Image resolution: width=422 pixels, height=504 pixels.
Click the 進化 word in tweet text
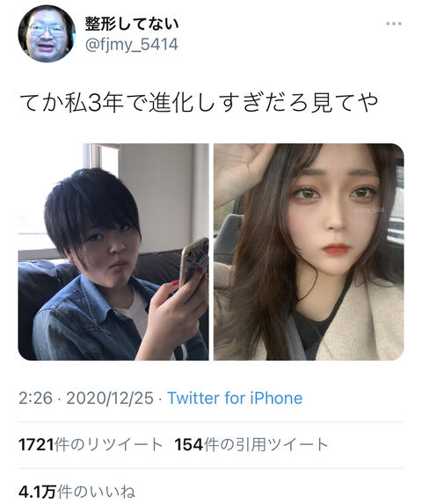click(x=170, y=103)
